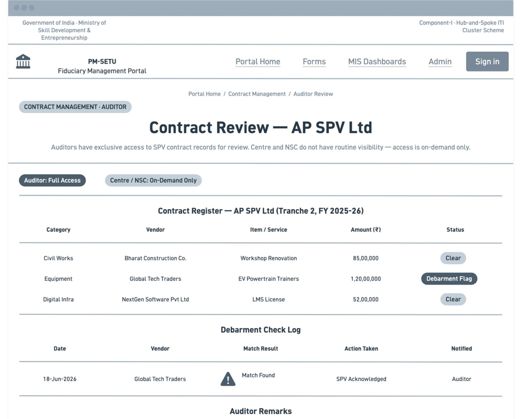Image resolution: width=520 pixels, height=419 pixels.
Task: Select the Bharat Construction Co. vendor cell
Action: pyautogui.click(x=155, y=258)
